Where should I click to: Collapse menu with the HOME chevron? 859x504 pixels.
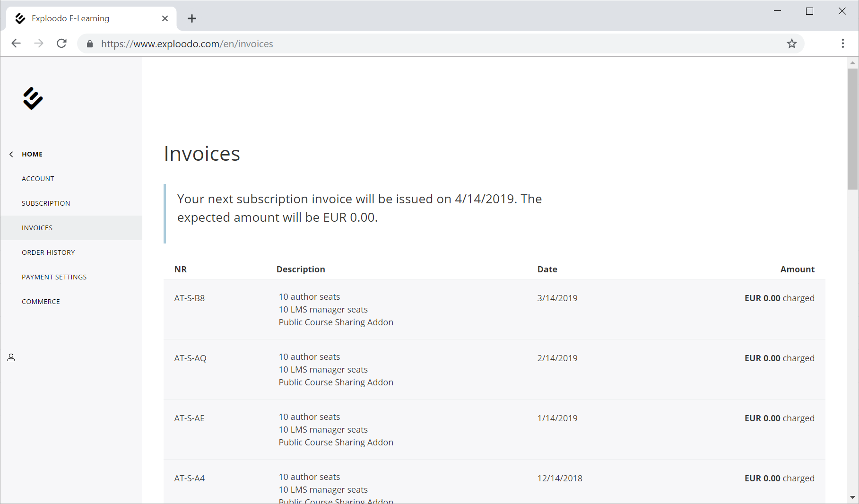(11, 154)
